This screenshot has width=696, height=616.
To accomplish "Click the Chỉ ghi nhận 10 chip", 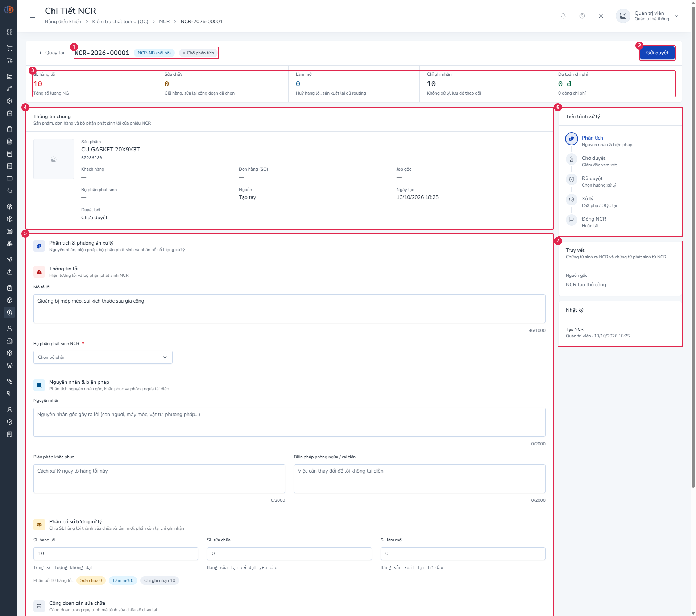I will click(x=159, y=580).
